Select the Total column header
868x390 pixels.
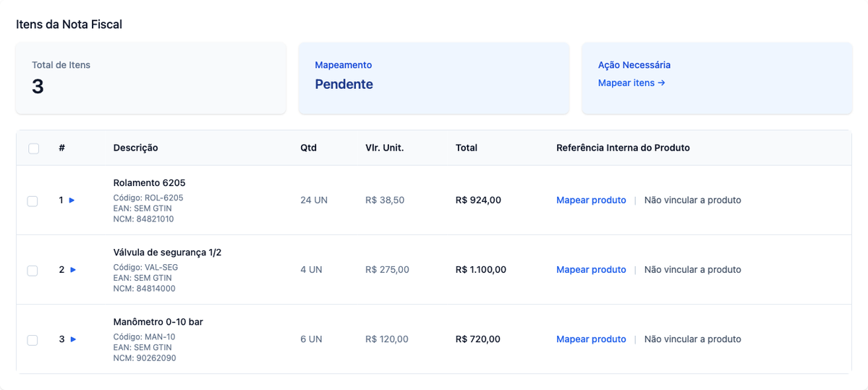tap(467, 148)
